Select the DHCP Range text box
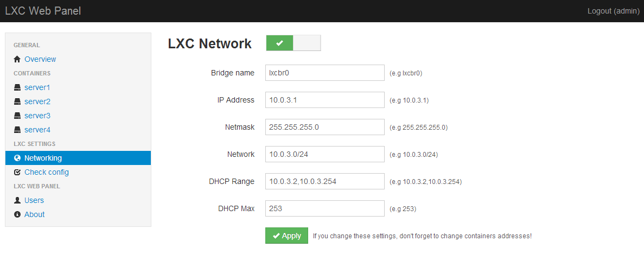The image size is (644, 254). pos(324,181)
